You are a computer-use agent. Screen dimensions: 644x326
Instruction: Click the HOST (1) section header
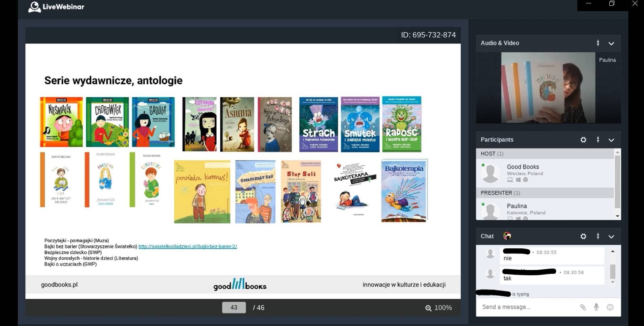[x=545, y=154]
